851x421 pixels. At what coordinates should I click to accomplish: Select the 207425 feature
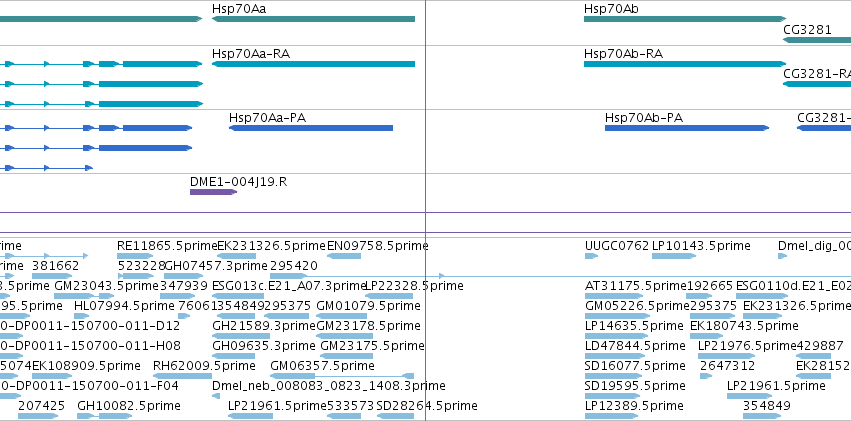[38, 417]
